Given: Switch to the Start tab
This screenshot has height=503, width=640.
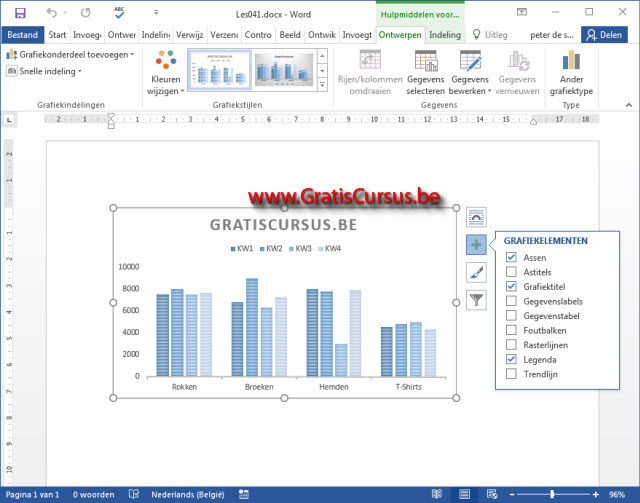Looking at the screenshot, I should 57,35.
